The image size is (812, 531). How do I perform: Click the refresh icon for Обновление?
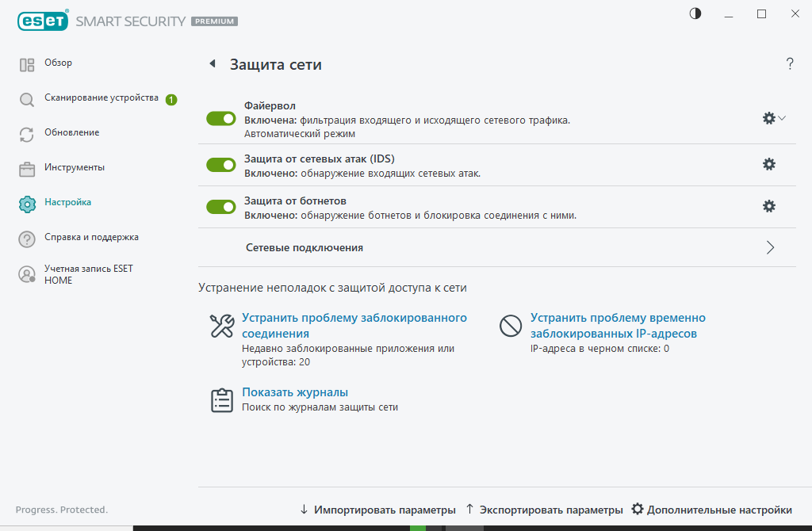27,135
